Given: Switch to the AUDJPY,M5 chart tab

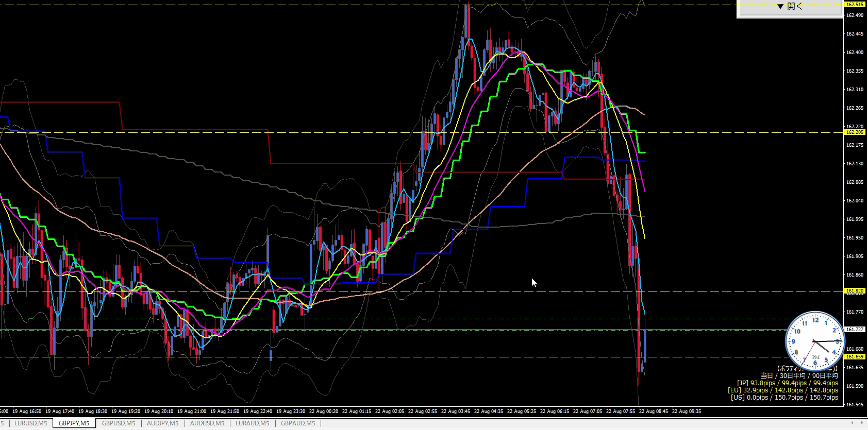Looking at the screenshot, I should [162, 423].
